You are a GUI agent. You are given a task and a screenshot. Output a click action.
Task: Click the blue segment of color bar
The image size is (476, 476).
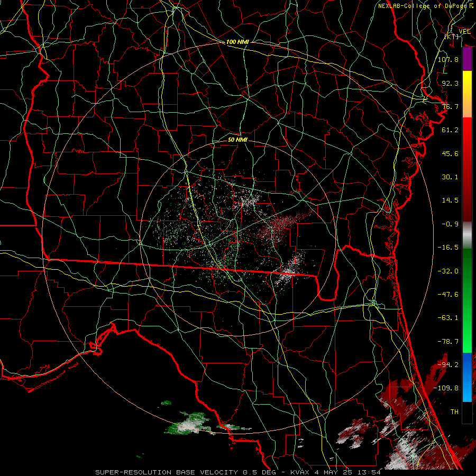[x=467, y=377]
